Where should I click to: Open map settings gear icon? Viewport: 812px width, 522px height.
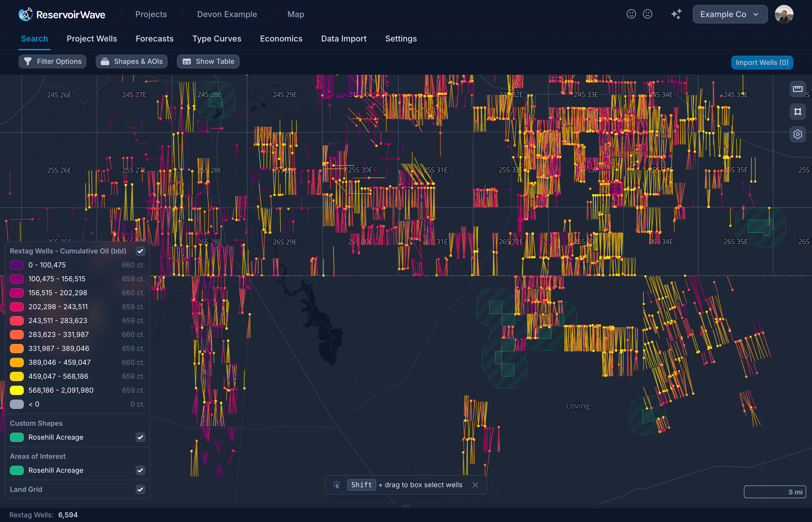pos(797,134)
